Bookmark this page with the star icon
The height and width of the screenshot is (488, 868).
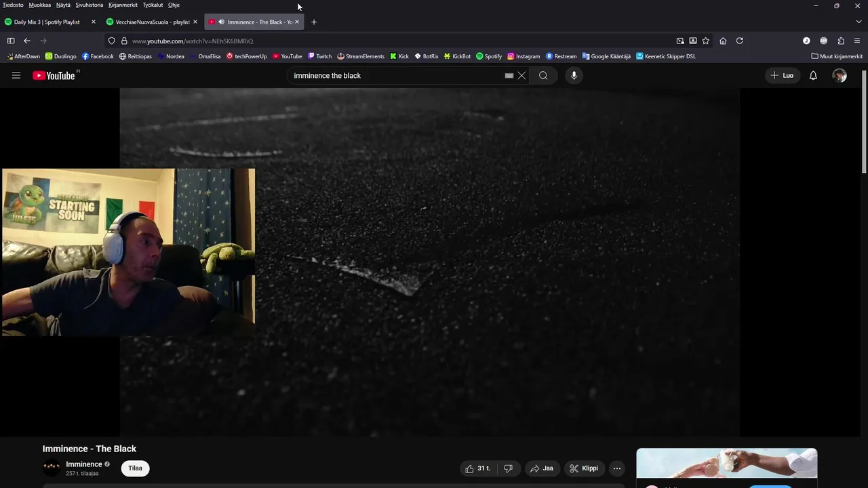[x=705, y=41]
